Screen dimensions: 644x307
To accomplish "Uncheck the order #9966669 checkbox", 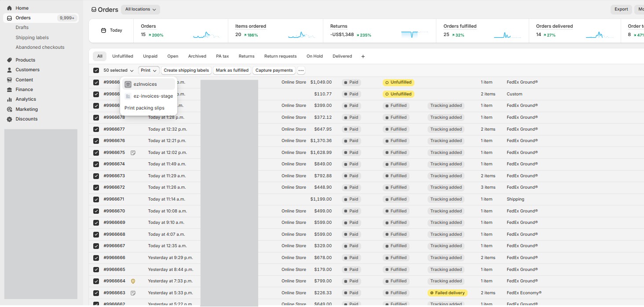I will (x=96, y=223).
